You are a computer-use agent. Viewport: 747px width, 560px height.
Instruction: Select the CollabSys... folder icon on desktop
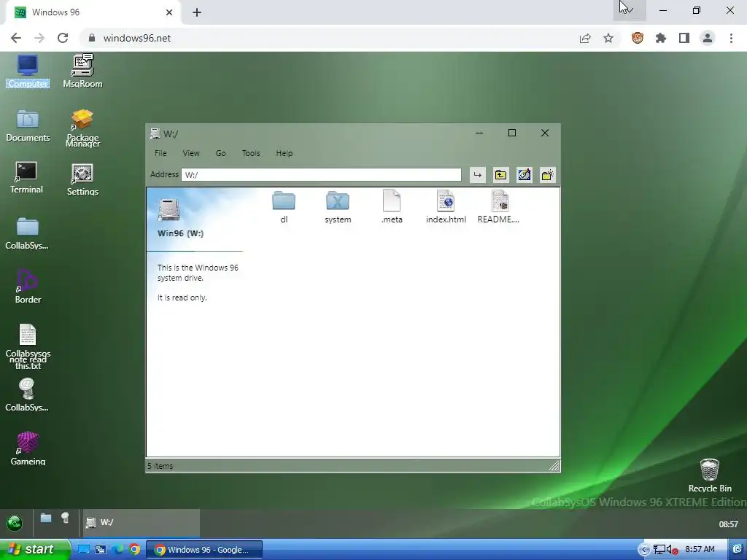(x=27, y=233)
